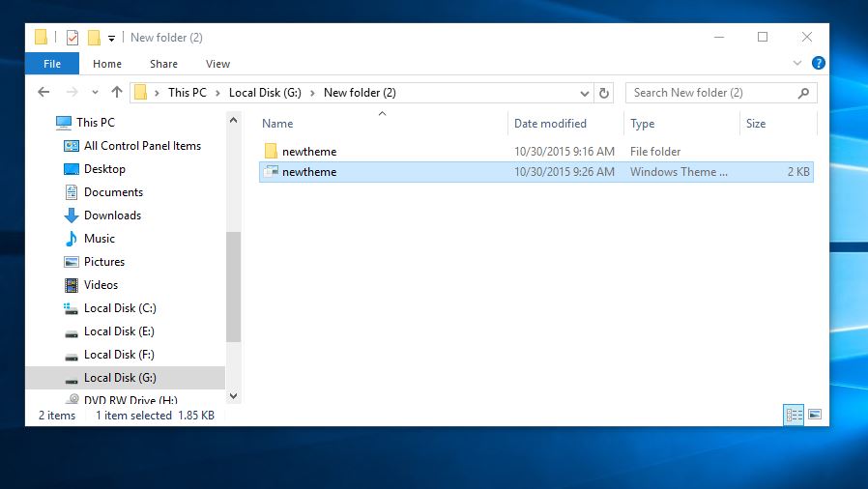The width and height of the screenshot is (868, 489).
Task: Click the New folder quick access icon
Action: (x=94, y=38)
